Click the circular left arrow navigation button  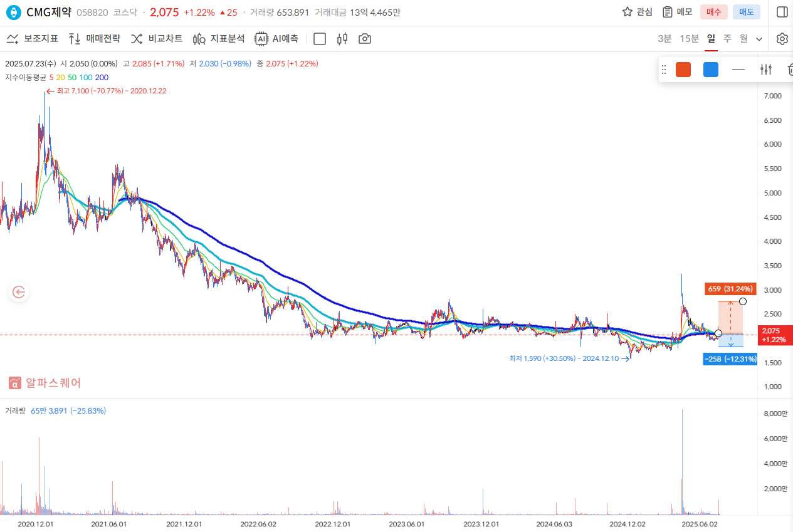pos(19,291)
